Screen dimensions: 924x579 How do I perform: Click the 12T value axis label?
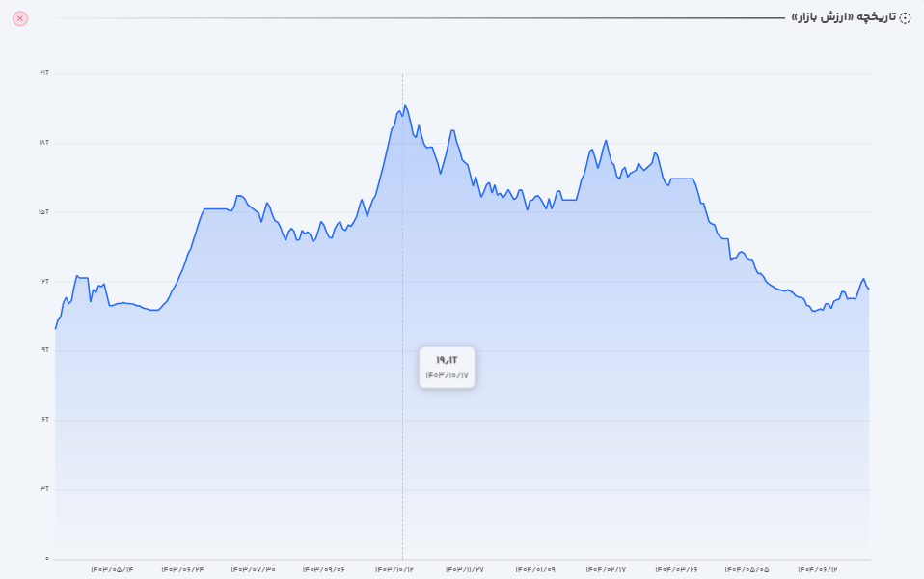tap(44, 281)
